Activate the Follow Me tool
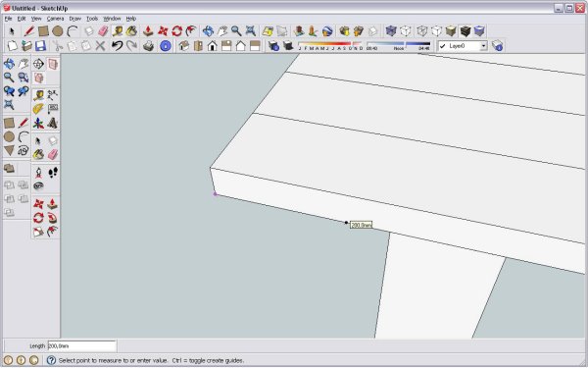Image resolution: width=588 pixels, height=368 pixels. 52,218
